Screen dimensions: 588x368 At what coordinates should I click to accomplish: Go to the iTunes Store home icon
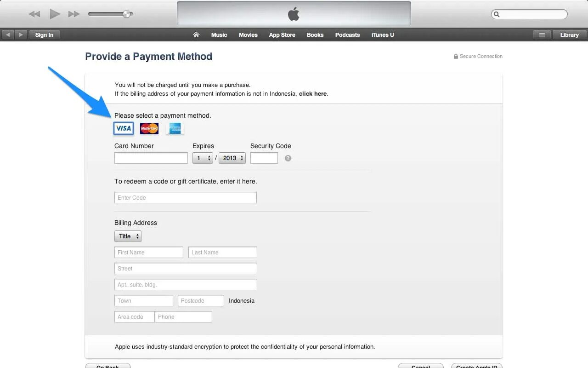196,35
